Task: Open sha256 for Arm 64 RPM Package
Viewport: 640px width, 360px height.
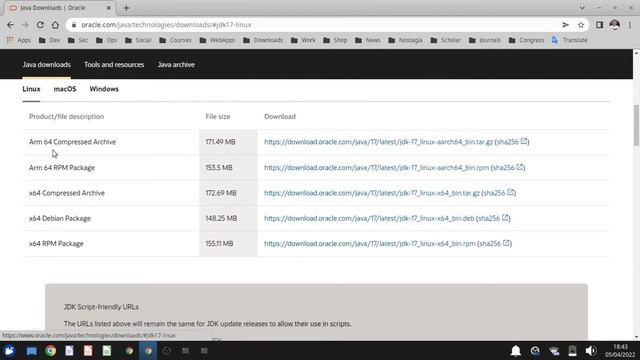Action: (x=508, y=168)
